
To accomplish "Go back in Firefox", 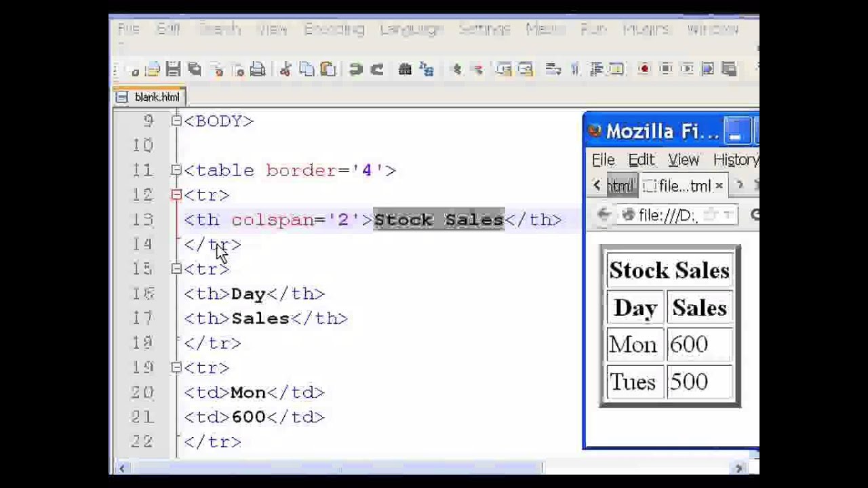I will coord(603,215).
